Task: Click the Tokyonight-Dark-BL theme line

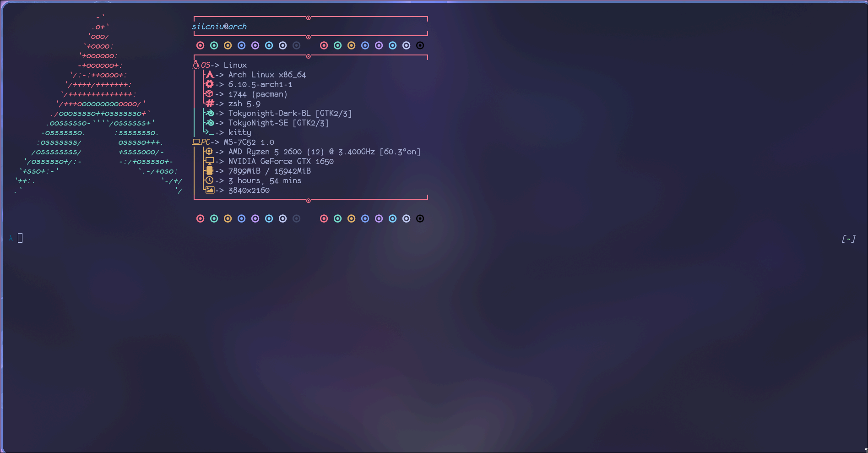Action: [x=290, y=113]
